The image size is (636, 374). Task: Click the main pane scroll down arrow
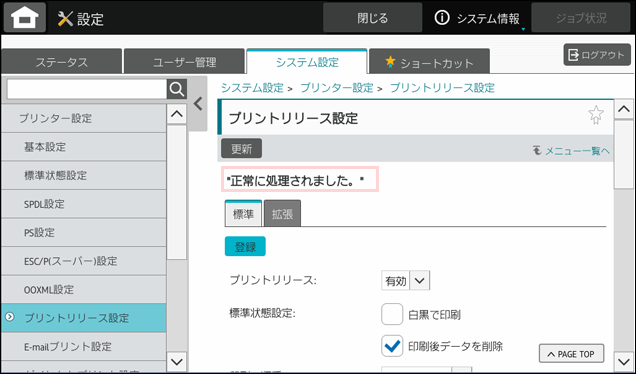click(624, 361)
